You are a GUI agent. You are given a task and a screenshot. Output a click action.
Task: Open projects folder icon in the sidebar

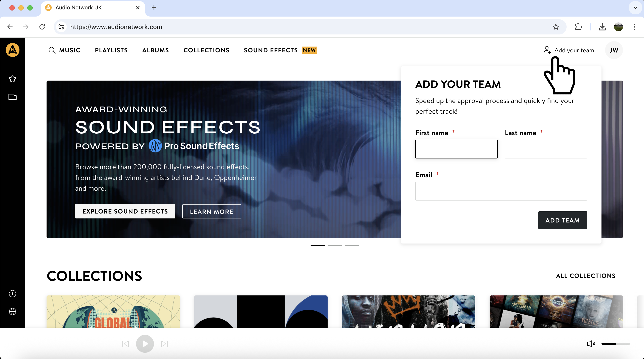(x=13, y=97)
